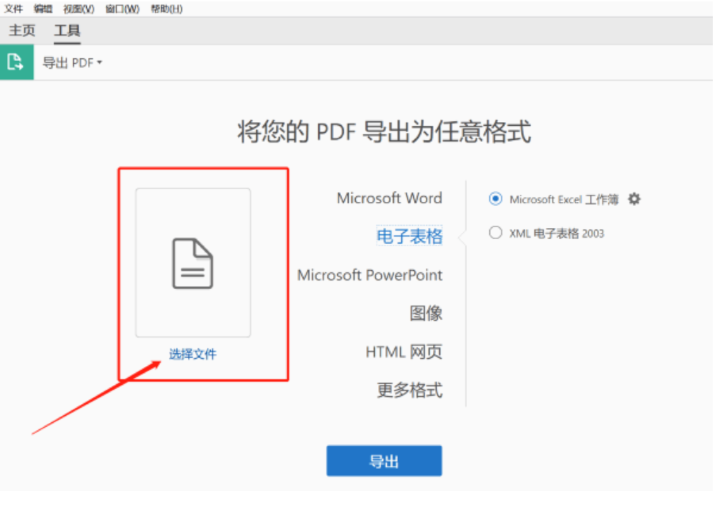720x507 pixels.
Task: Open the 视图(V) menu
Action: coord(79,9)
